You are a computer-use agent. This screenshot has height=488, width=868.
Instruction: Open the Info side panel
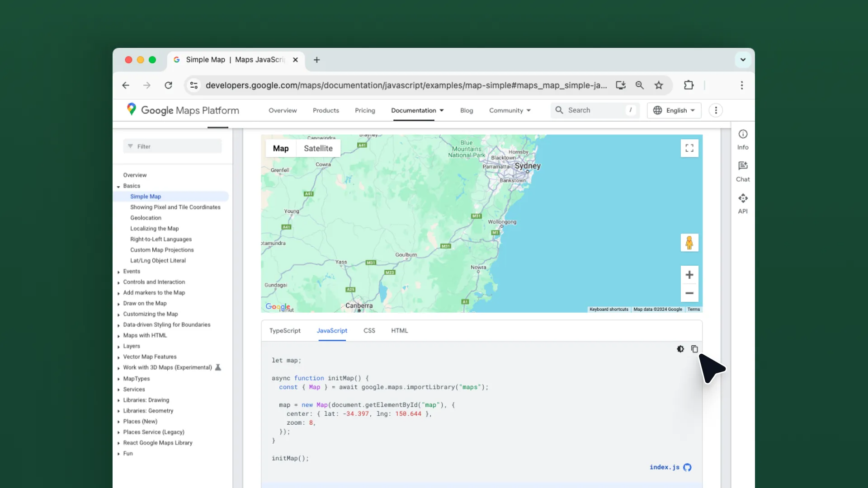[x=743, y=140]
